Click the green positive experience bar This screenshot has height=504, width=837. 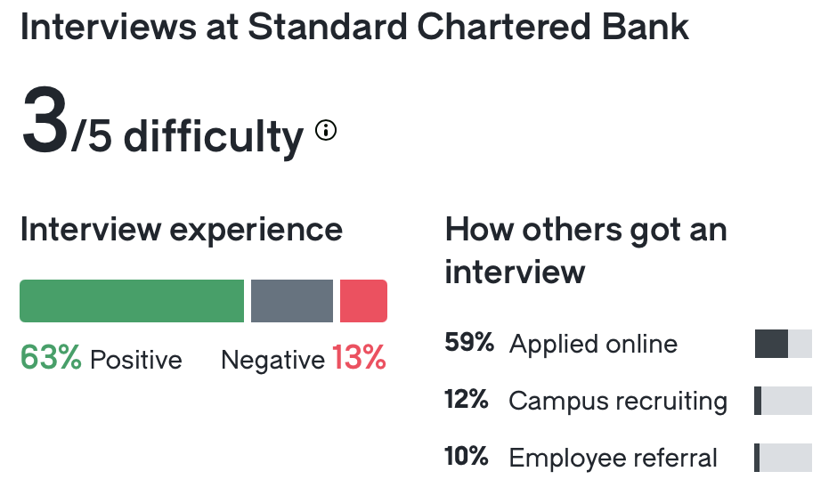click(x=132, y=301)
